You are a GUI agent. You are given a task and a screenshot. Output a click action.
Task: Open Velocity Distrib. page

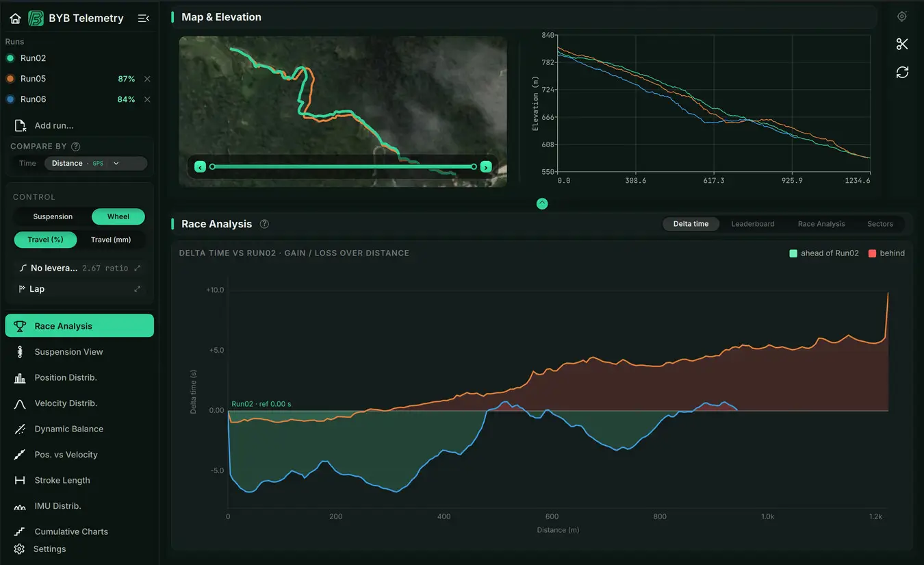(79, 403)
